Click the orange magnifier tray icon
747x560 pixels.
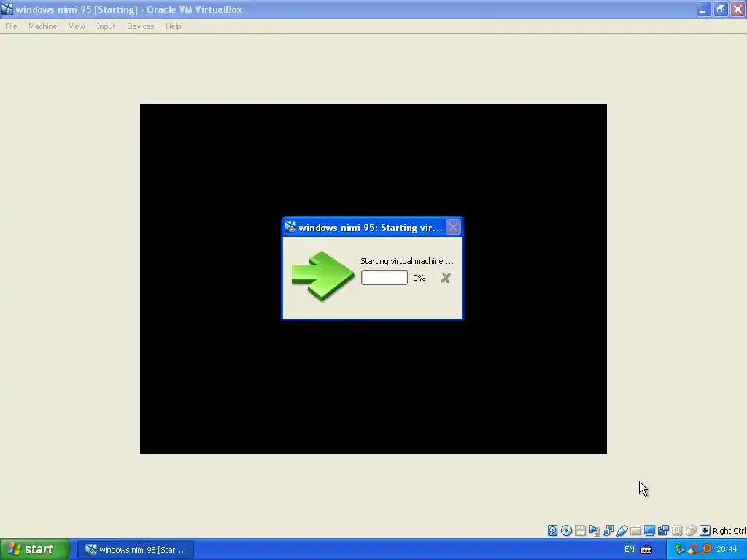[x=706, y=550]
